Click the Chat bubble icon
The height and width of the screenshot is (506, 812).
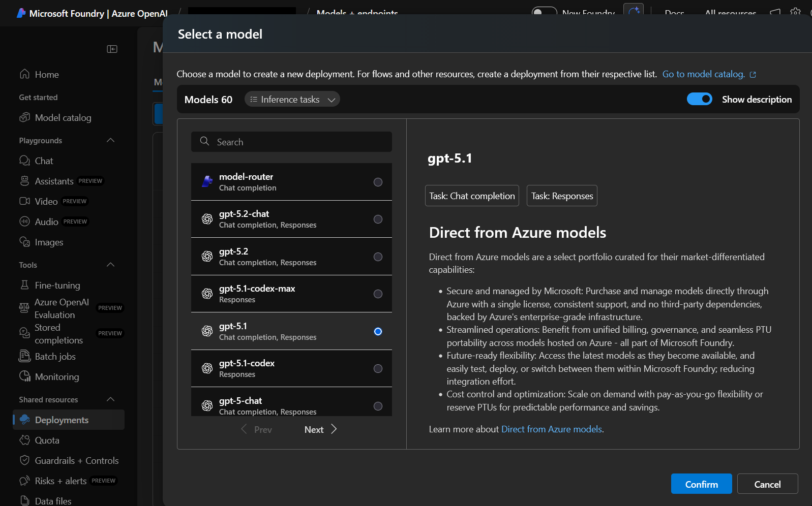click(x=24, y=161)
